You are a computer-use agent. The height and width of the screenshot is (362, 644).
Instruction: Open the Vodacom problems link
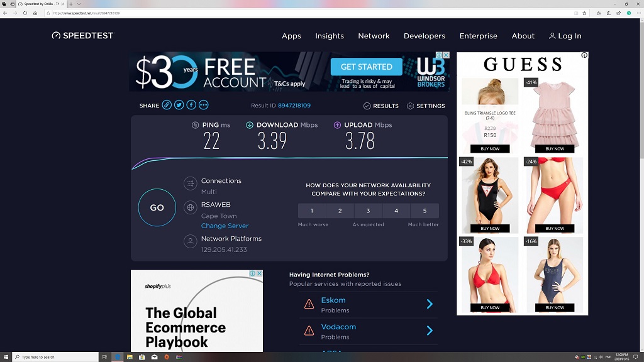338,327
